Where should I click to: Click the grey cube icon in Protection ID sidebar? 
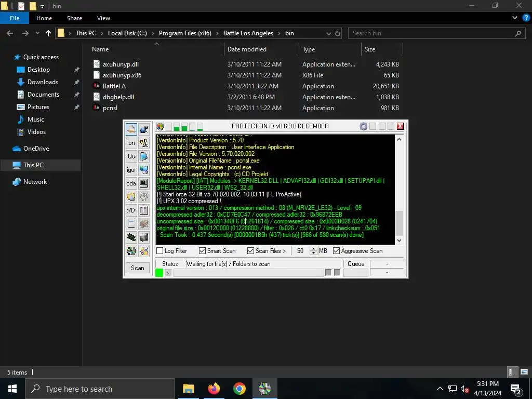tap(144, 237)
